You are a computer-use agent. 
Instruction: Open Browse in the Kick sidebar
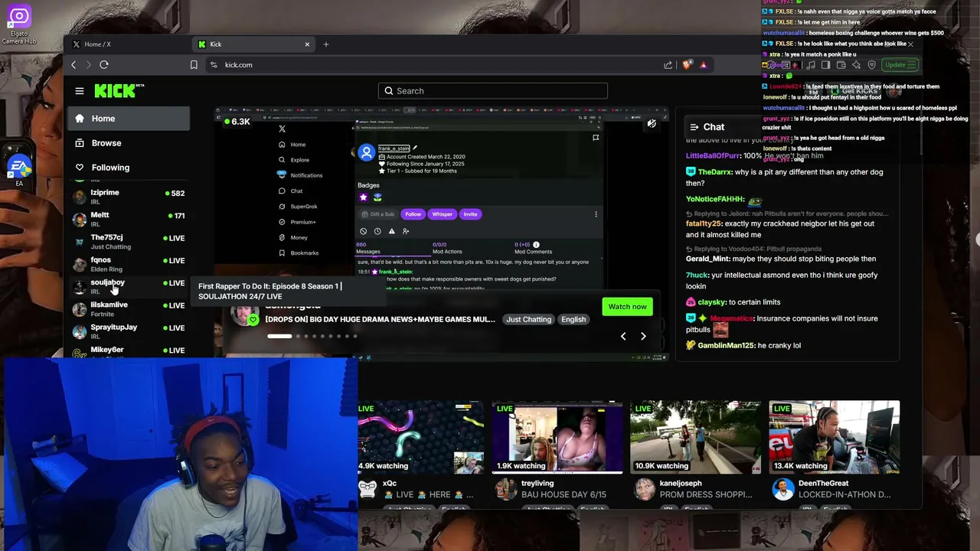pyautogui.click(x=129, y=143)
